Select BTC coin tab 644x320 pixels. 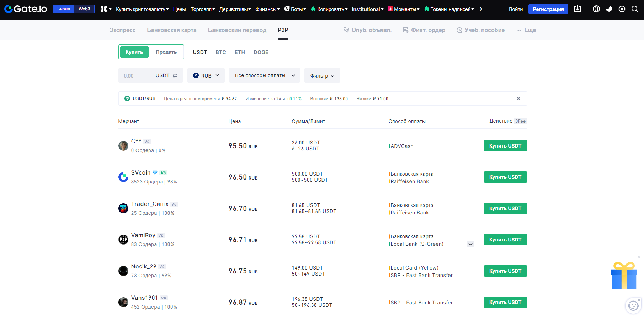point(221,52)
